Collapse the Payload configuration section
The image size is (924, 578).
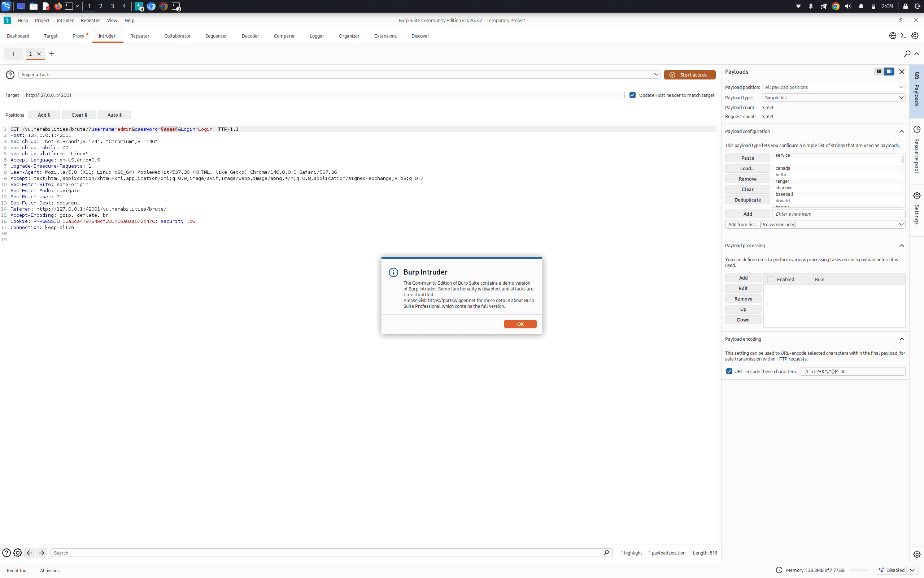click(902, 131)
